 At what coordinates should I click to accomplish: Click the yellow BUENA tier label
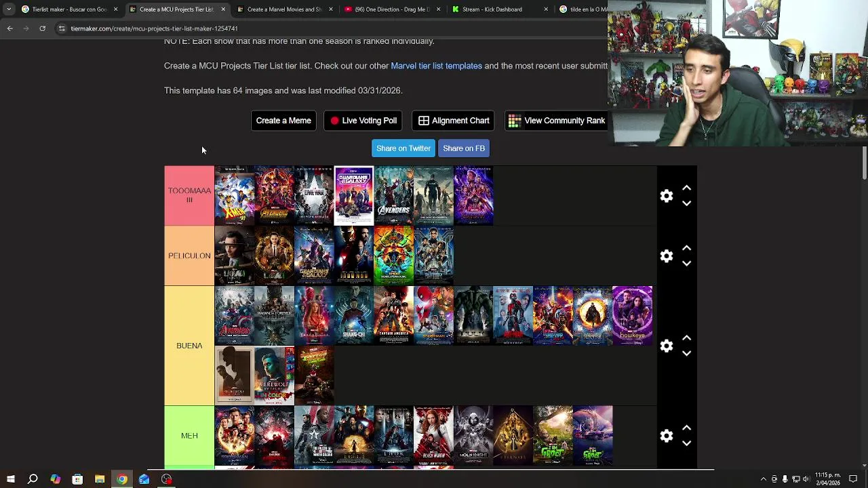click(189, 346)
